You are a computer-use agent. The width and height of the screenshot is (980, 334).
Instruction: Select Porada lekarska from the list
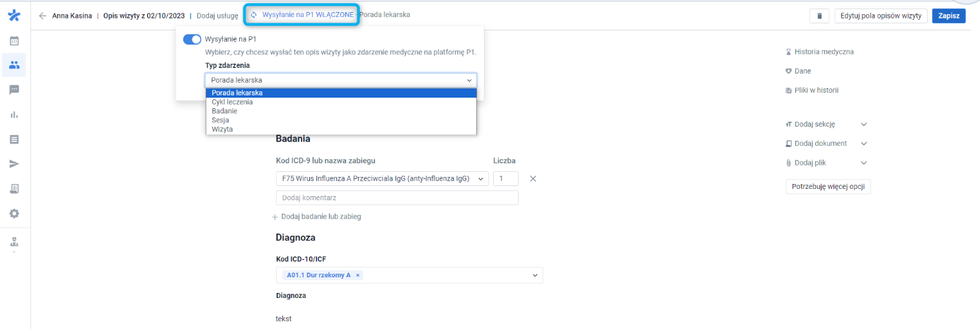pyautogui.click(x=341, y=93)
